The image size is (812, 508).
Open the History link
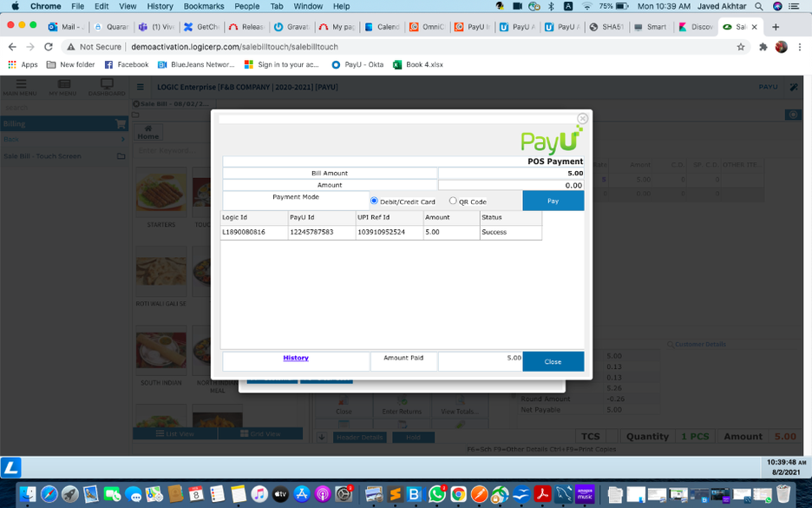tap(296, 358)
